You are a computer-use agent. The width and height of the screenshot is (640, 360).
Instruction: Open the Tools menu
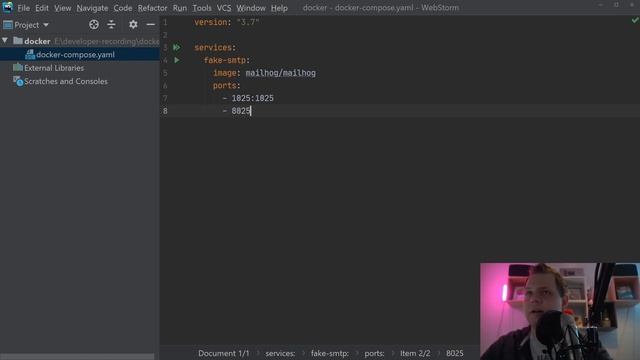[x=202, y=8]
